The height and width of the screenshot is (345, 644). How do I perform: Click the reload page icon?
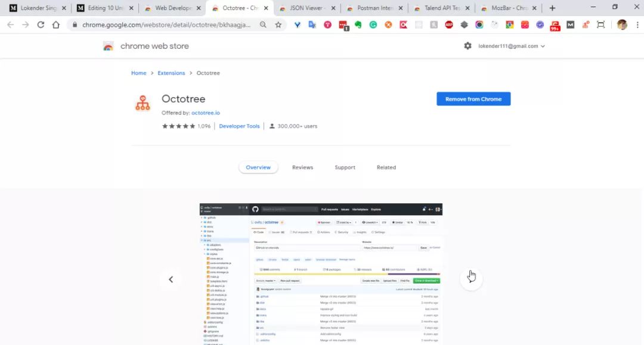coord(41,24)
